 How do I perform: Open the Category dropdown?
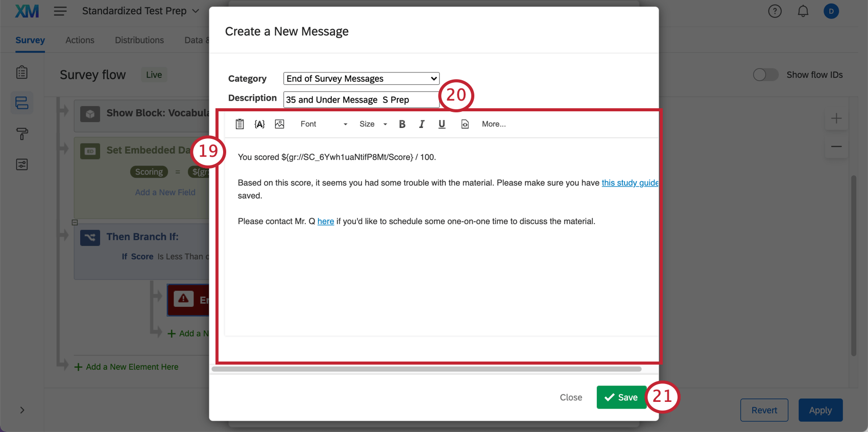tap(361, 79)
